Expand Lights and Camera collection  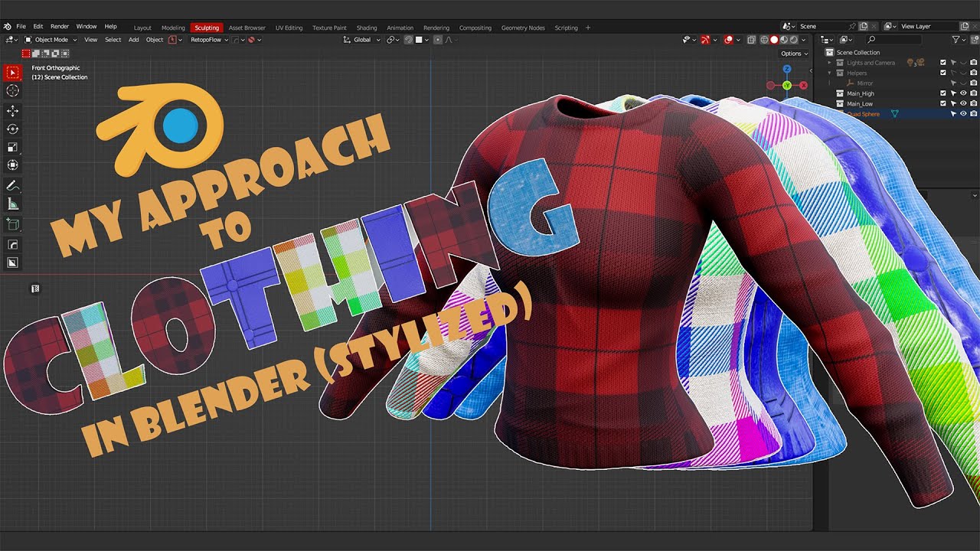tap(831, 63)
